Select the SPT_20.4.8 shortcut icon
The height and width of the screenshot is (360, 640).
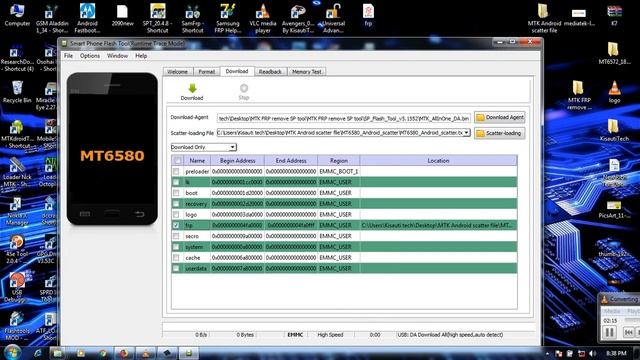(x=158, y=19)
